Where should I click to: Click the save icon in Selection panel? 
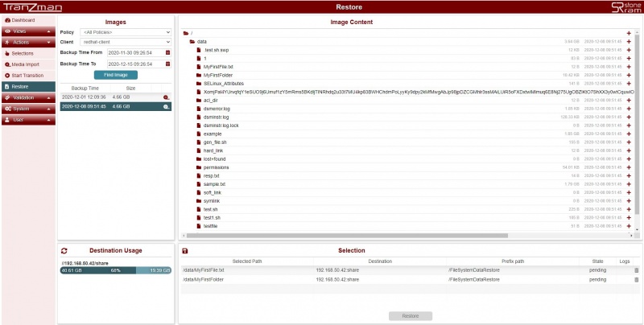[185, 251]
